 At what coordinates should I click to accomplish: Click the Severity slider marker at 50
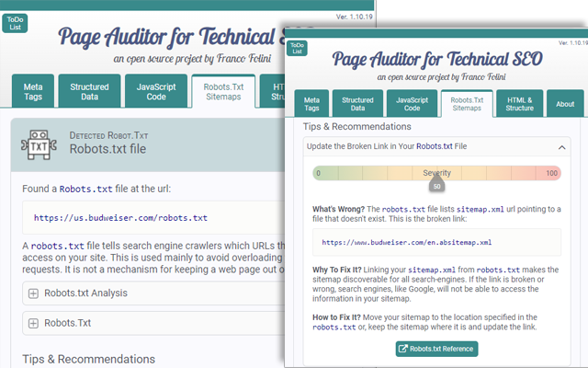(437, 184)
